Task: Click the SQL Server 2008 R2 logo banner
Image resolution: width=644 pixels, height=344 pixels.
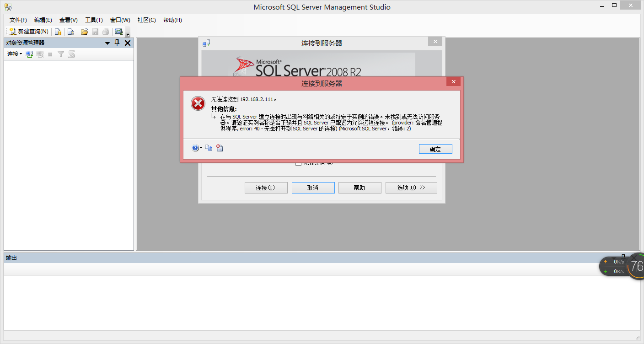Action: click(x=308, y=64)
